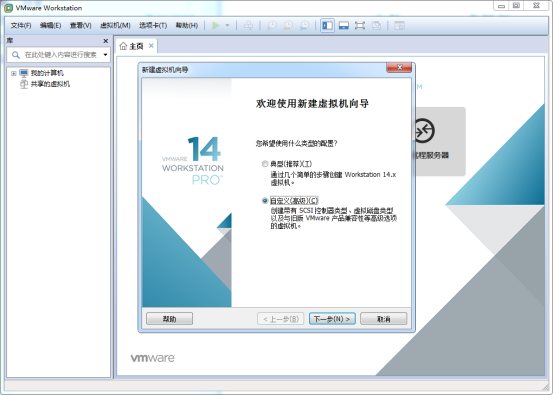553x395 pixels.
Task: Click the send Ctrl+Alt+Del toolbar icon
Action: 248,25
